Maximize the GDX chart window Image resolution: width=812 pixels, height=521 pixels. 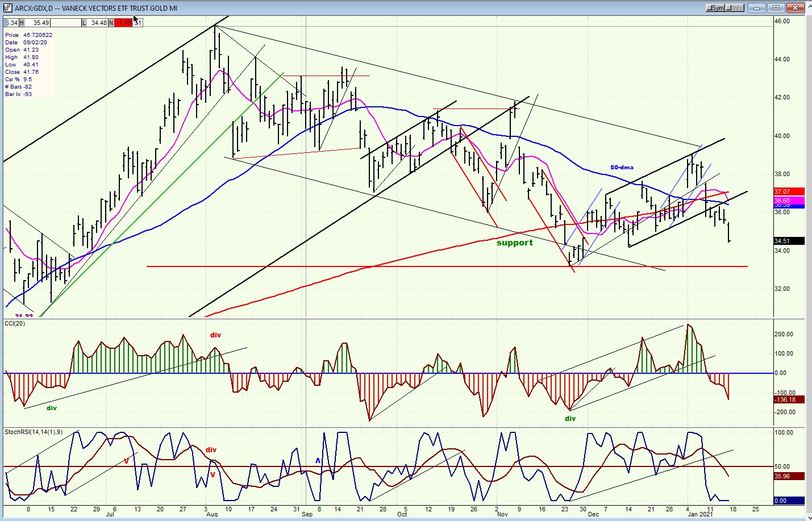coord(776,8)
